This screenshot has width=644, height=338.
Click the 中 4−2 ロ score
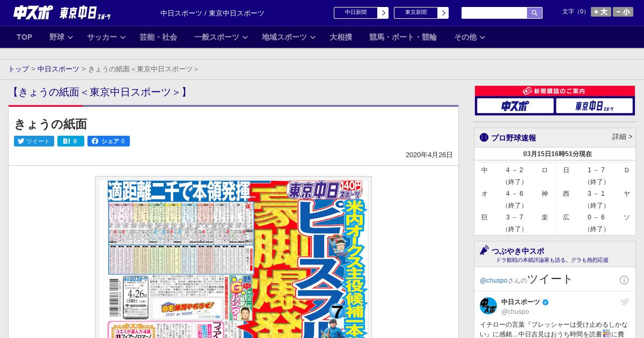[x=515, y=170]
